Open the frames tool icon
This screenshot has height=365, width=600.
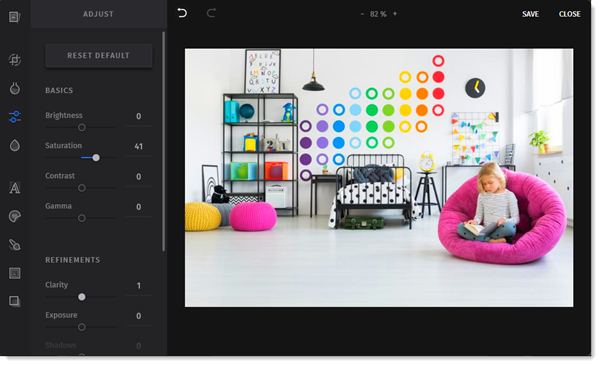(x=15, y=273)
